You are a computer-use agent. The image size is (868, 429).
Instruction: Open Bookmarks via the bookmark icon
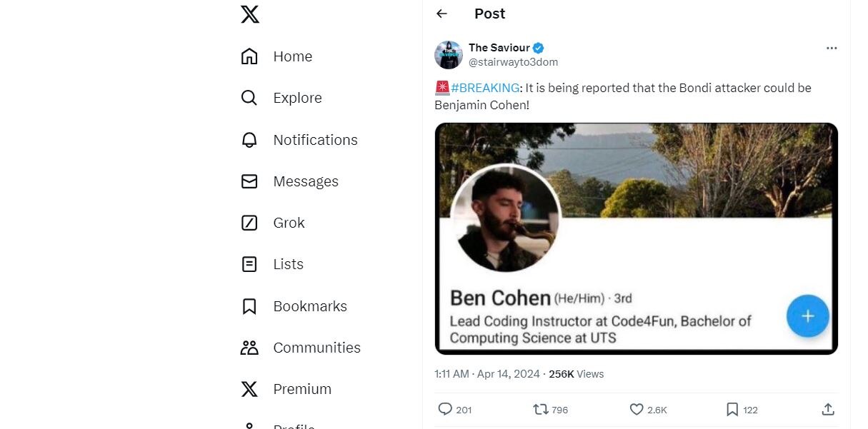point(249,306)
